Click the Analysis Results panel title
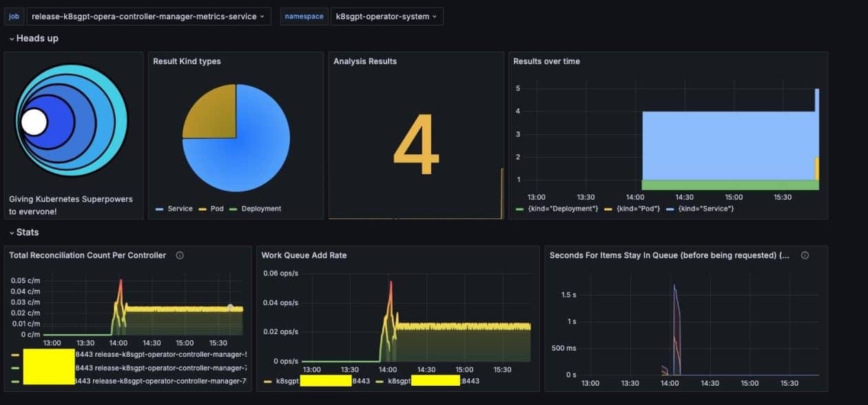The width and height of the screenshot is (868, 405). [365, 61]
